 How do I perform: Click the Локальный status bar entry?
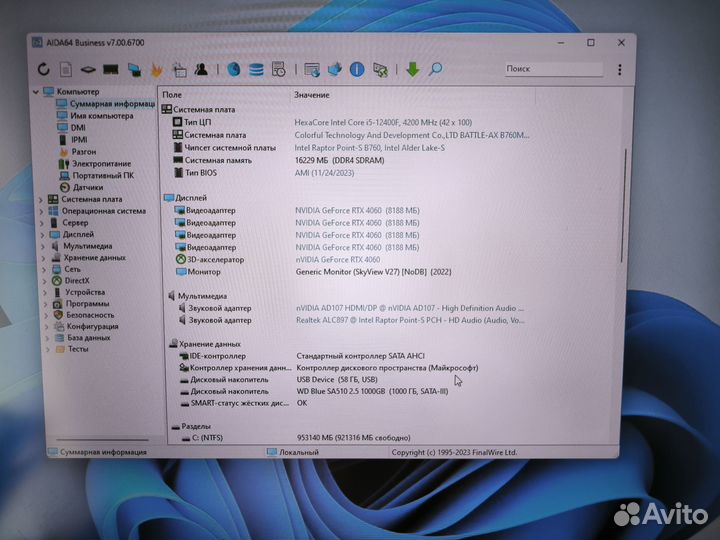pyautogui.click(x=293, y=452)
